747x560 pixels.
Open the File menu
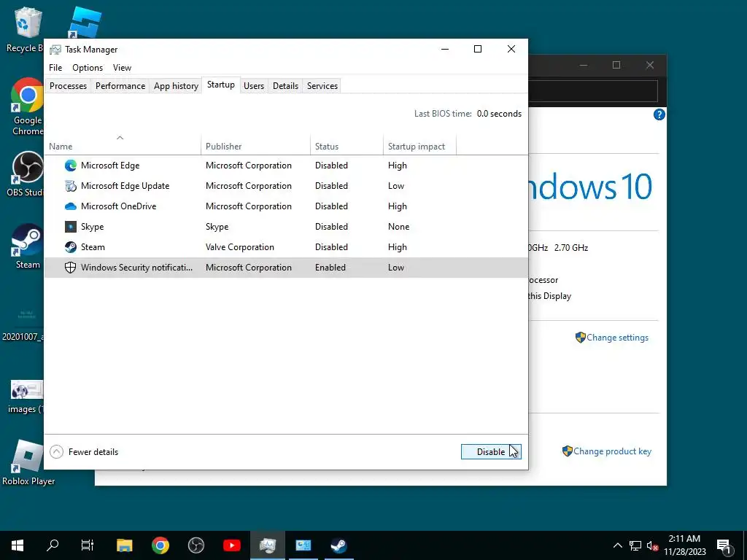point(55,68)
